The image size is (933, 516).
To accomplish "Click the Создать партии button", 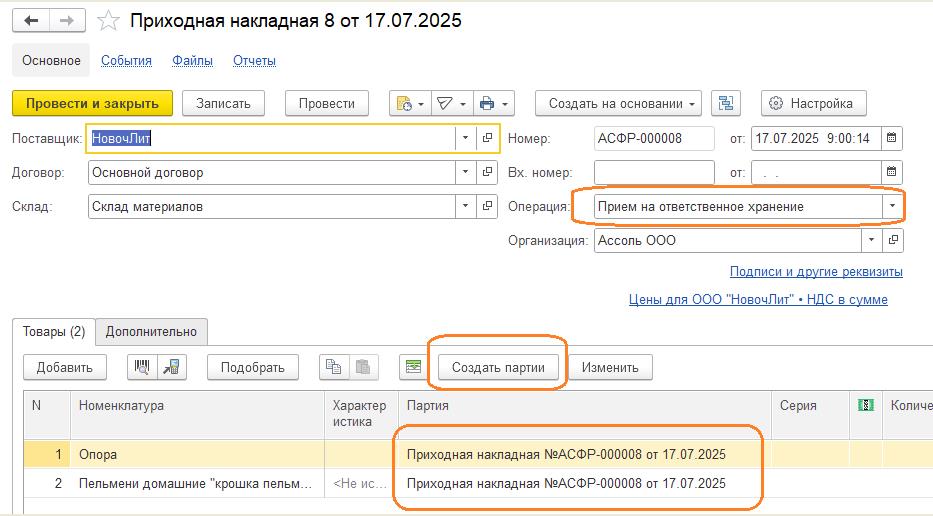I will pyautogui.click(x=498, y=367).
